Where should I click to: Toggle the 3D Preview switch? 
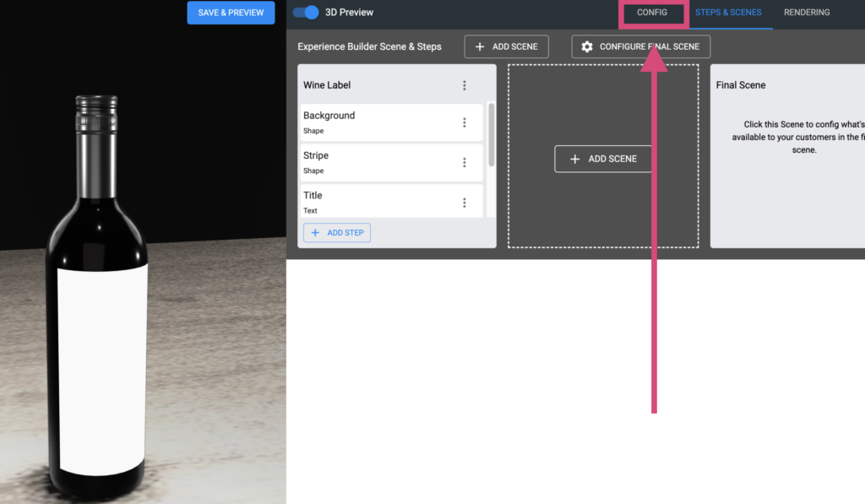(x=306, y=12)
